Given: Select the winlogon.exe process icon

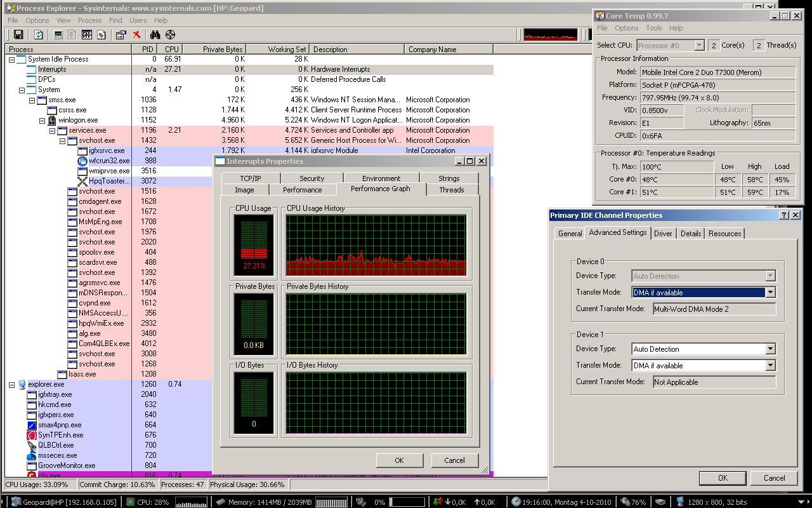Looking at the screenshot, I should (51, 120).
